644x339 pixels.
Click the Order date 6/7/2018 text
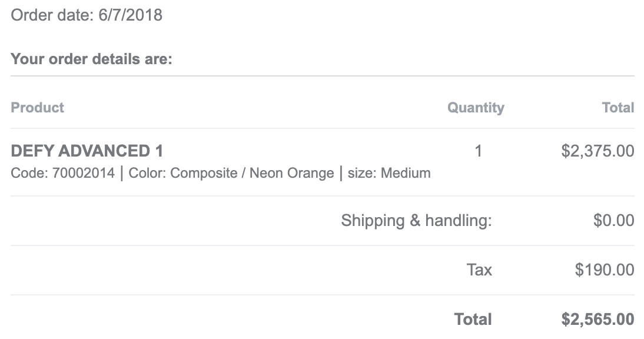pyautogui.click(x=87, y=15)
